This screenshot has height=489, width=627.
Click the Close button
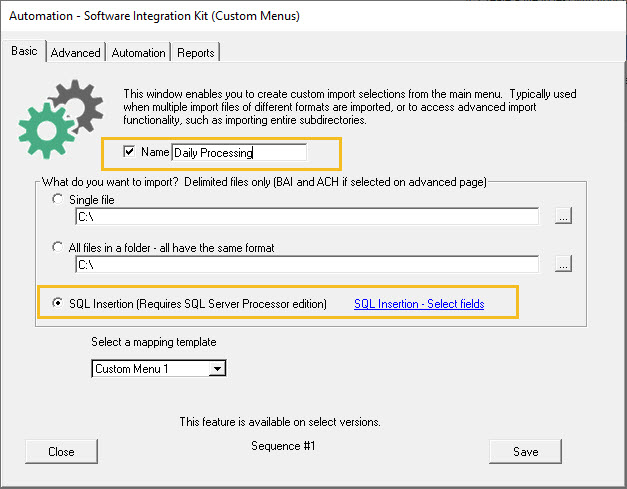click(61, 451)
